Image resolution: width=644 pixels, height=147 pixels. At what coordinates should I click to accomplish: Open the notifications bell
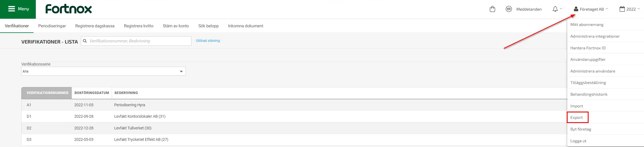click(555, 9)
